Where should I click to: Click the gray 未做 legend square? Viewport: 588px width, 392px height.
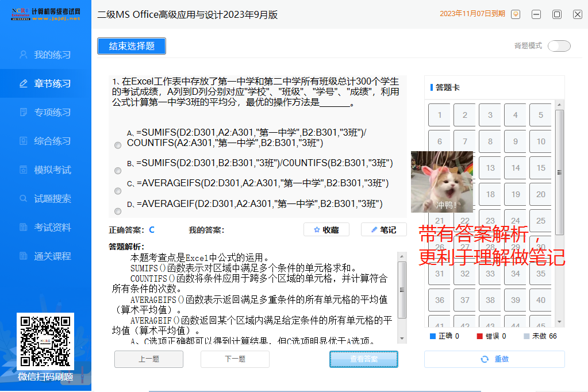(x=526, y=336)
